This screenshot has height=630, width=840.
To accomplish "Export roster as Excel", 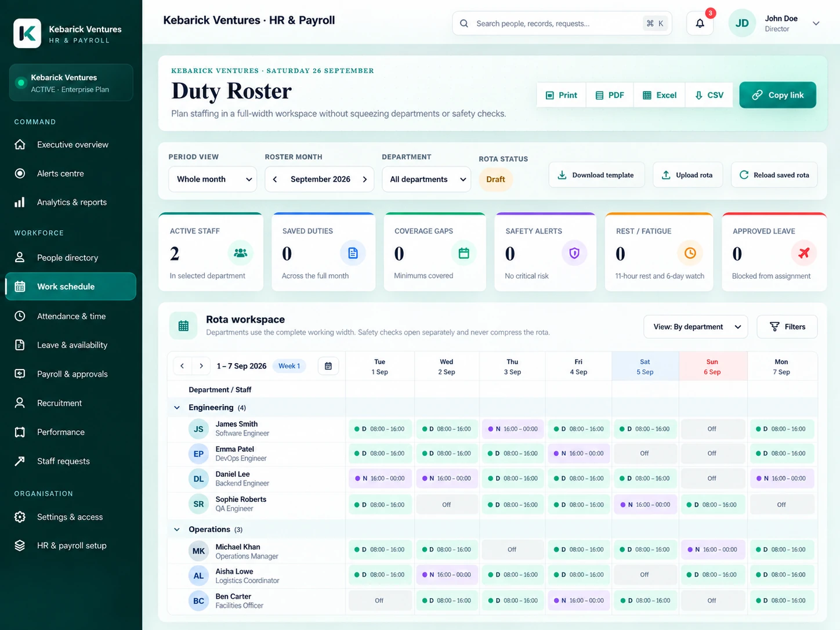I will tap(660, 95).
